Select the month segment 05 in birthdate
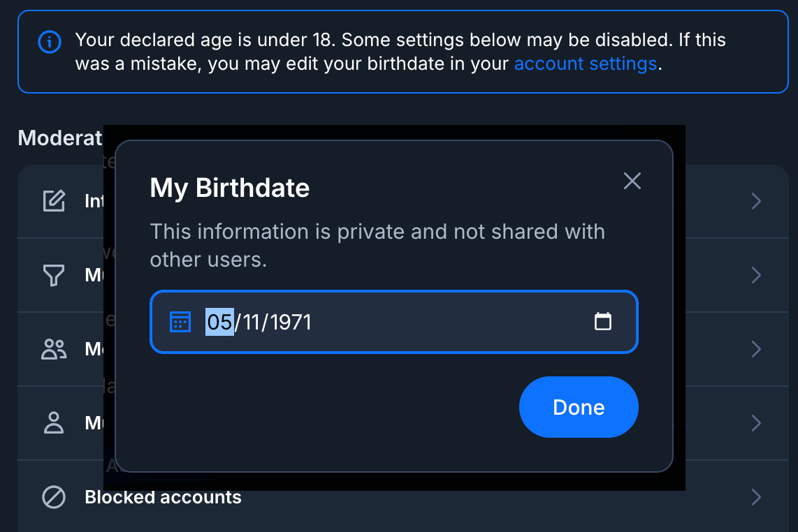The image size is (798, 532). pos(219,322)
